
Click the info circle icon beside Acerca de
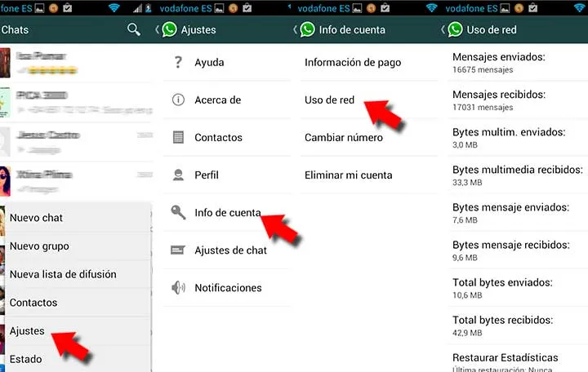click(x=179, y=100)
